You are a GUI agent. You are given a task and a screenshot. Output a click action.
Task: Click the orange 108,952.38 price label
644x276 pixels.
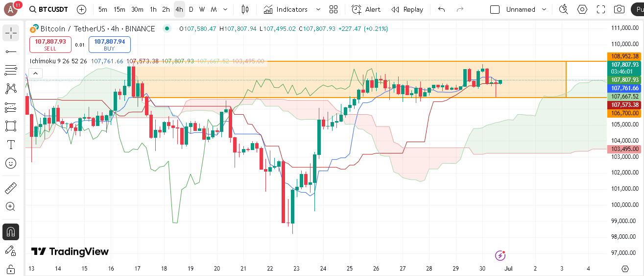point(624,56)
